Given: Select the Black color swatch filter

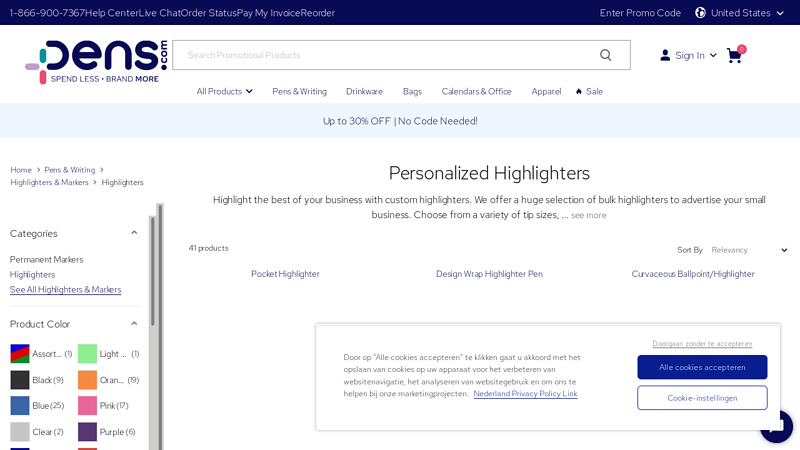Looking at the screenshot, I should 20,380.
